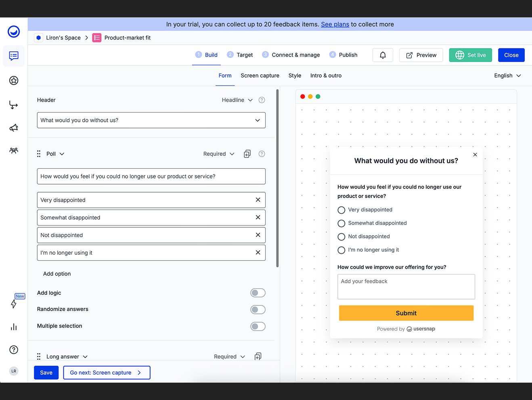Click the pink Product-market fit project icon
This screenshot has height=400, width=532.
point(97,38)
